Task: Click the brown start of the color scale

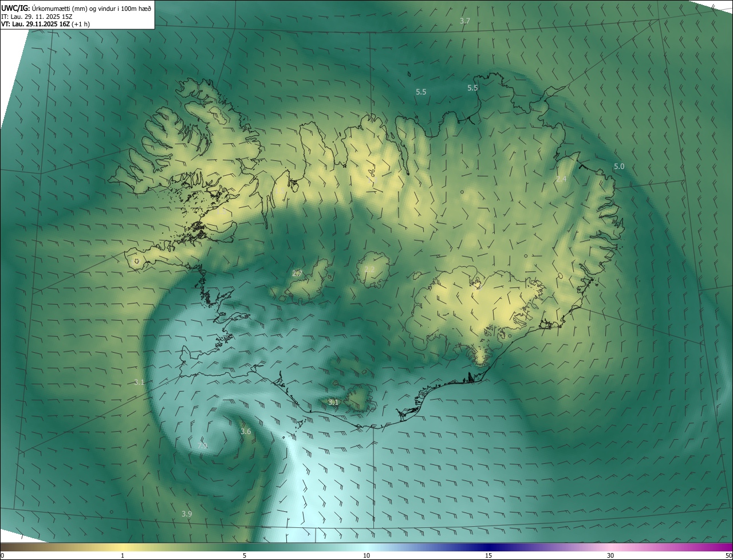Action: (x=11, y=547)
